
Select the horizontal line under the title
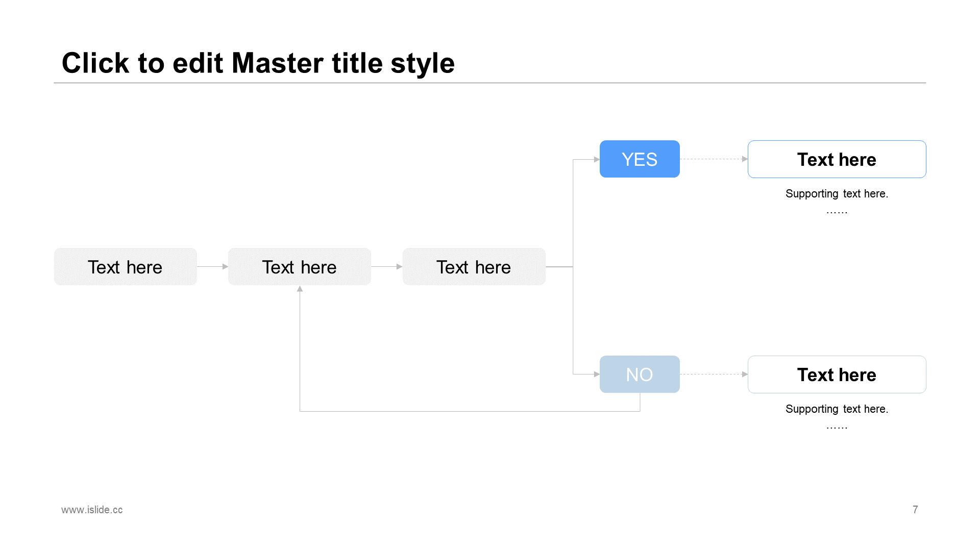click(x=490, y=83)
